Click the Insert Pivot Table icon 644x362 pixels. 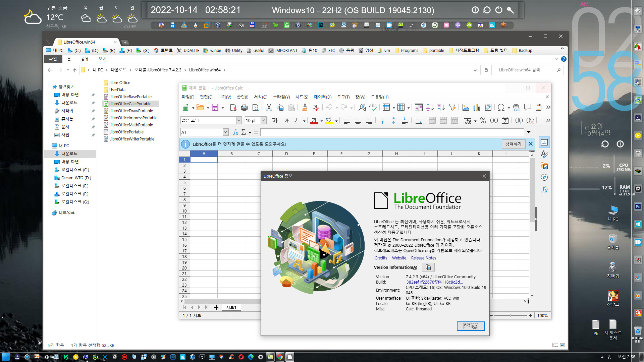[488, 107]
